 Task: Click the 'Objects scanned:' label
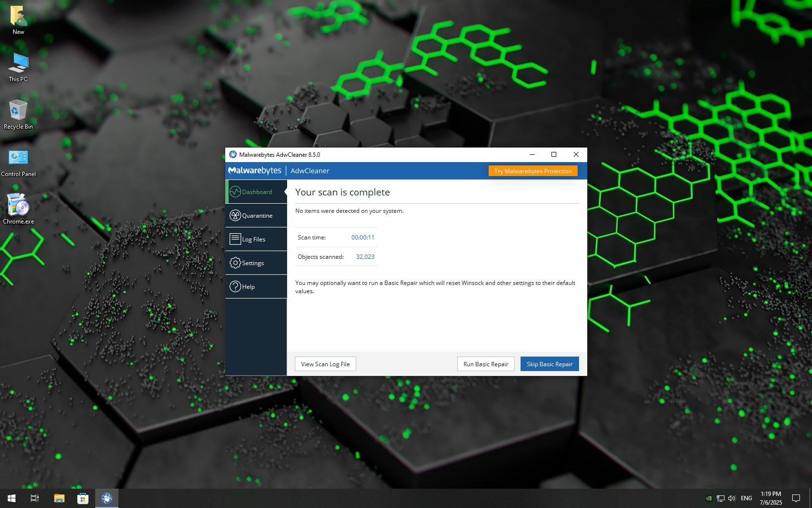click(x=320, y=257)
